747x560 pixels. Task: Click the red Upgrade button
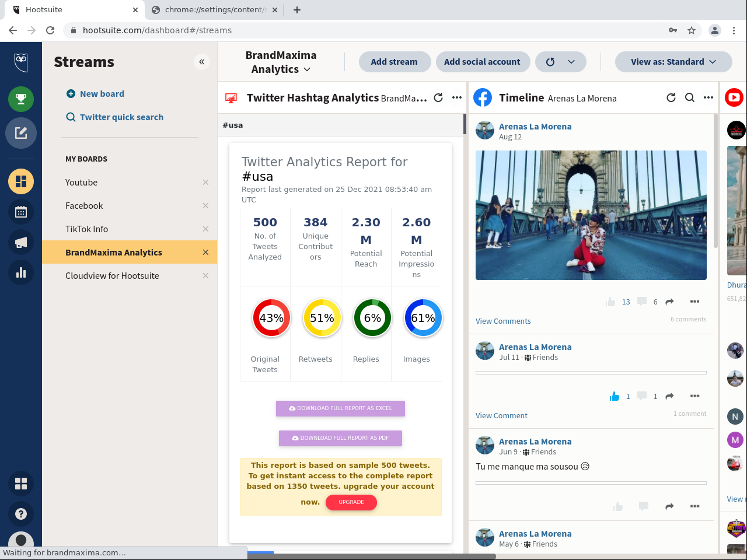[351, 502]
